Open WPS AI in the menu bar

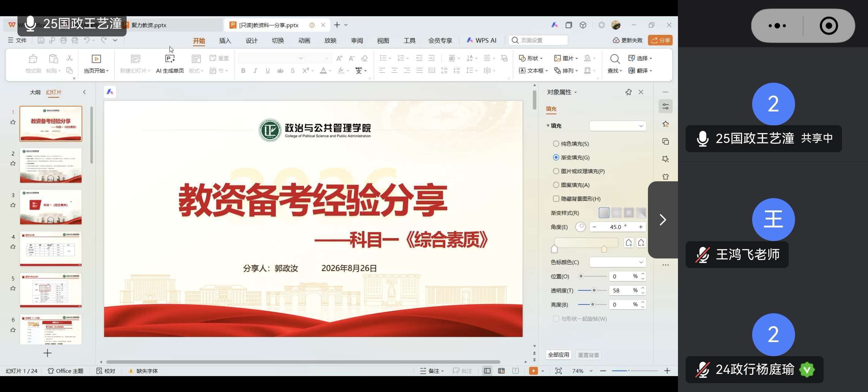click(x=481, y=40)
